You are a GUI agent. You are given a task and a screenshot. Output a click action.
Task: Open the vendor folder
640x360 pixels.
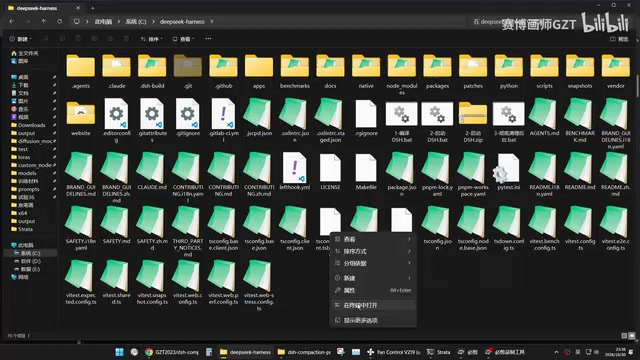[x=616, y=71]
